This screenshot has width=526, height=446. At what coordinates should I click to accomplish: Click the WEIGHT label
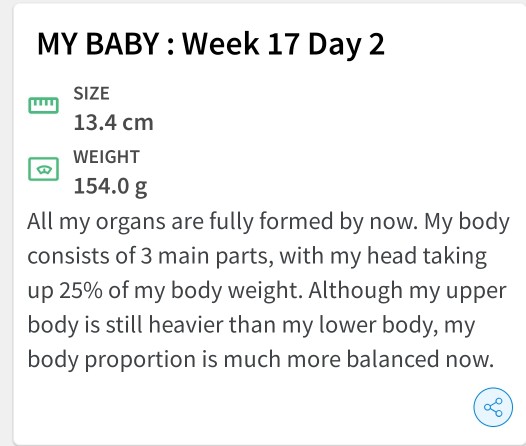106,157
